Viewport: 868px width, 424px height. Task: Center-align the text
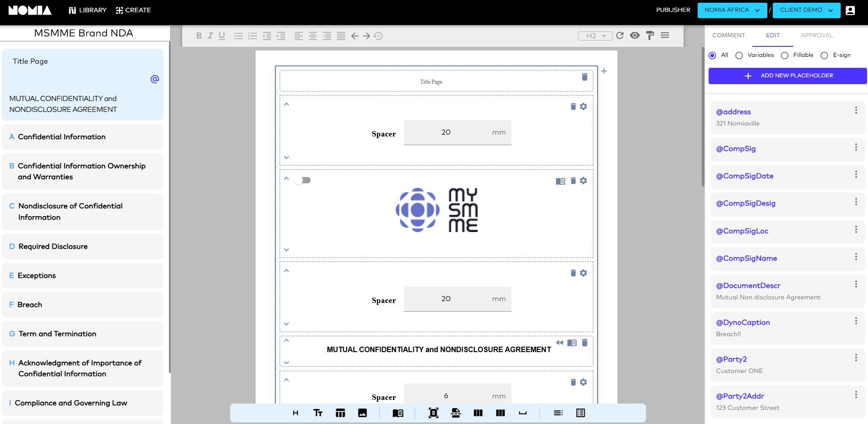(x=313, y=35)
